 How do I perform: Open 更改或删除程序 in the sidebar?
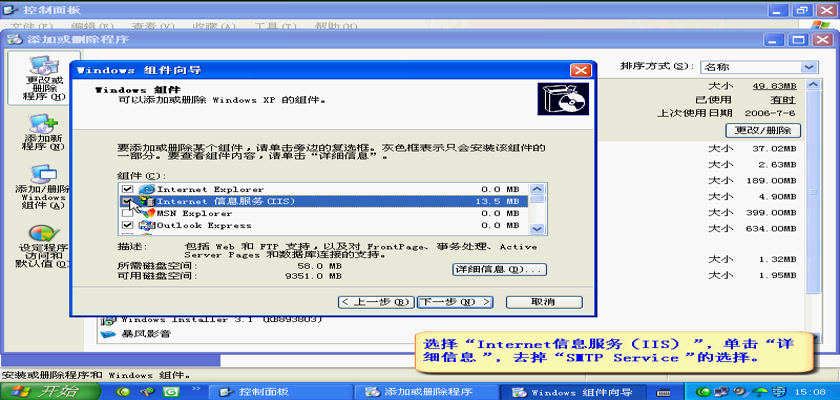(x=44, y=78)
